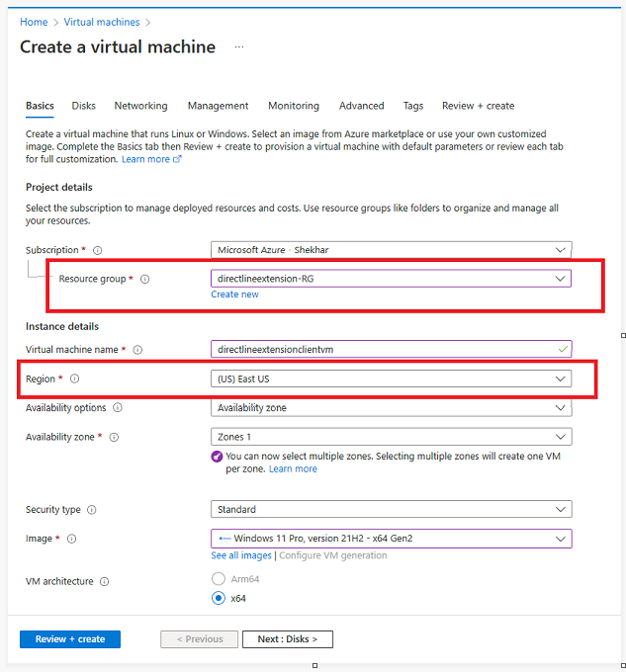Expand the Resource group dropdown
626x672 pixels.
pyautogui.click(x=391, y=279)
